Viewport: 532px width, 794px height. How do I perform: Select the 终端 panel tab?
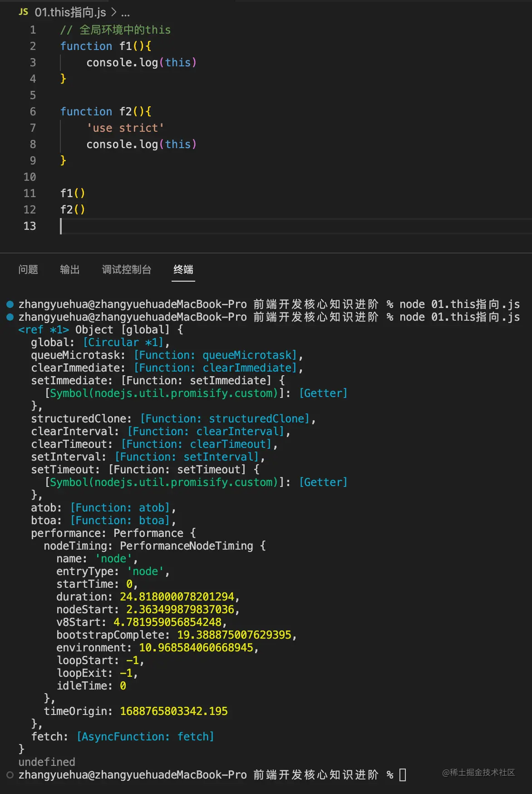183,269
